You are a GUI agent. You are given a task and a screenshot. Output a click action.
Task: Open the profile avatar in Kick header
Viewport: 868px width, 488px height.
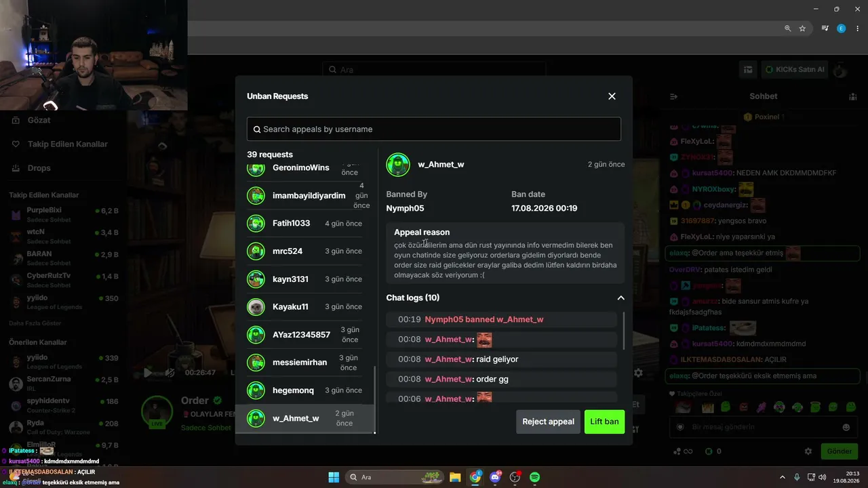pyautogui.click(x=840, y=70)
